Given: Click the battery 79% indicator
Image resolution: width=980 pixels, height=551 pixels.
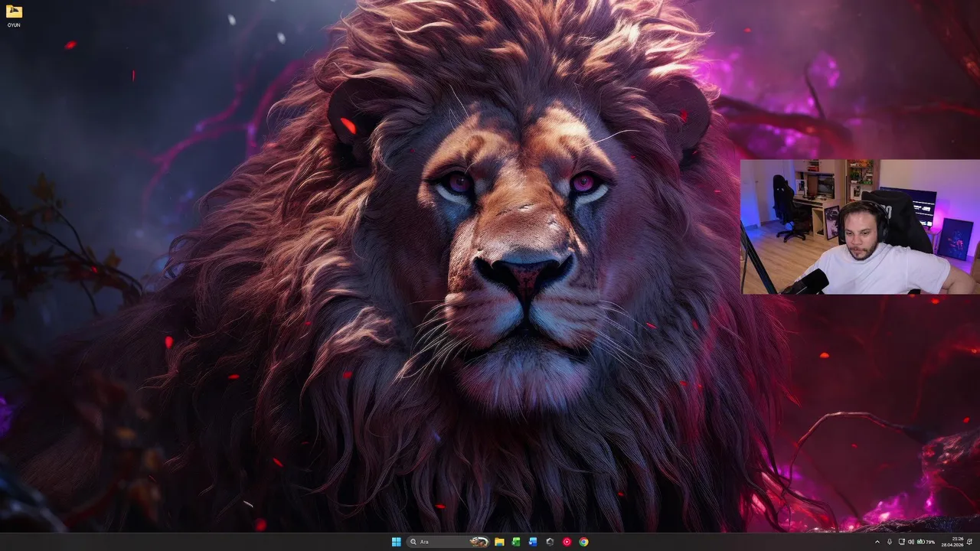Looking at the screenshot, I should (926, 542).
